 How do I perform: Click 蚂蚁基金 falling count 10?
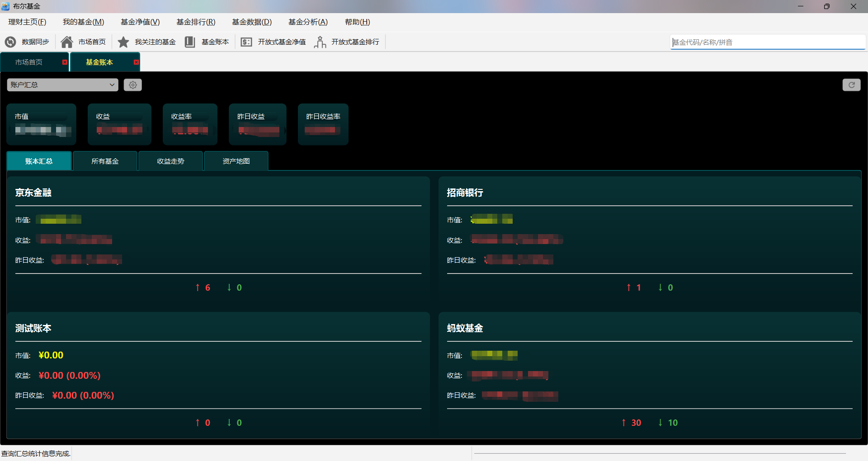(668, 423)
